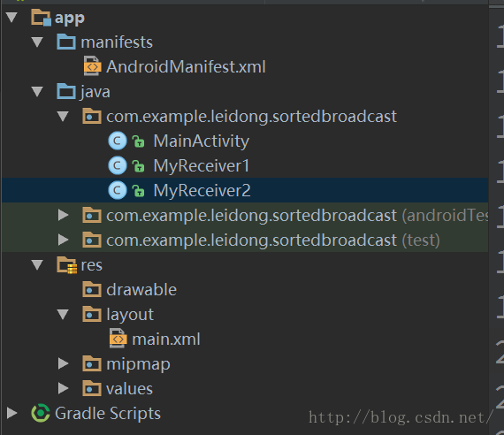The height and width of the screenshot is (435, 504).
Task: Click the androidTest package folder icon
Action: (92, 215)
